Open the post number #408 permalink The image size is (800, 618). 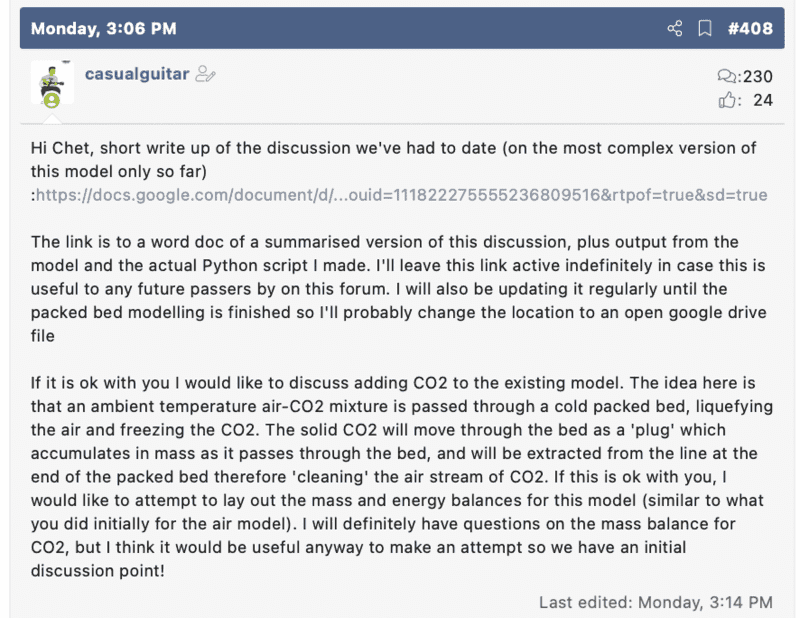(x=749, y=29)
